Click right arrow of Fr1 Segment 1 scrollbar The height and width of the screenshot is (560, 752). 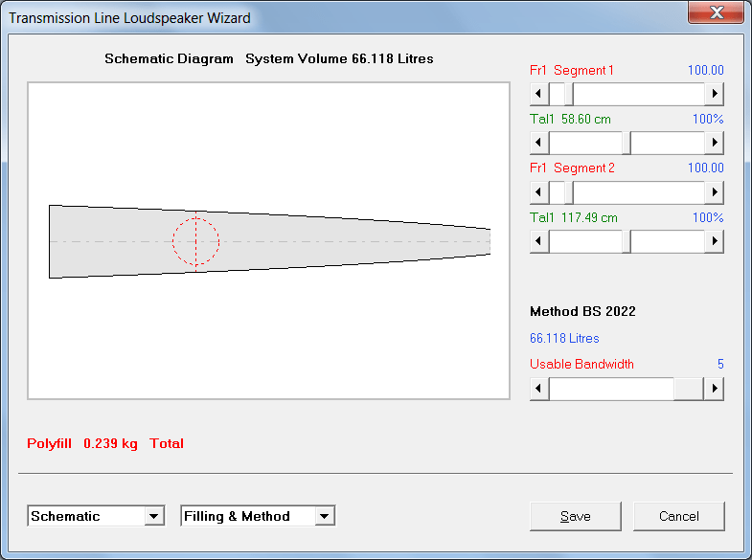tap(714, 94)
